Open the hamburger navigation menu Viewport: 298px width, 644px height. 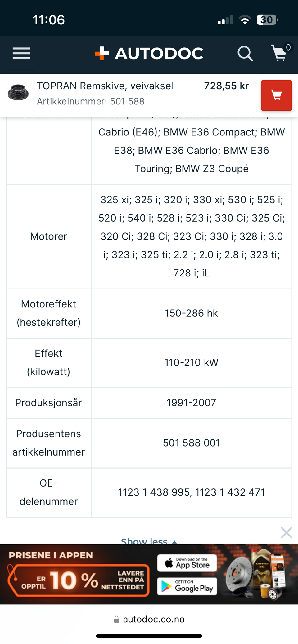point(21,53)
